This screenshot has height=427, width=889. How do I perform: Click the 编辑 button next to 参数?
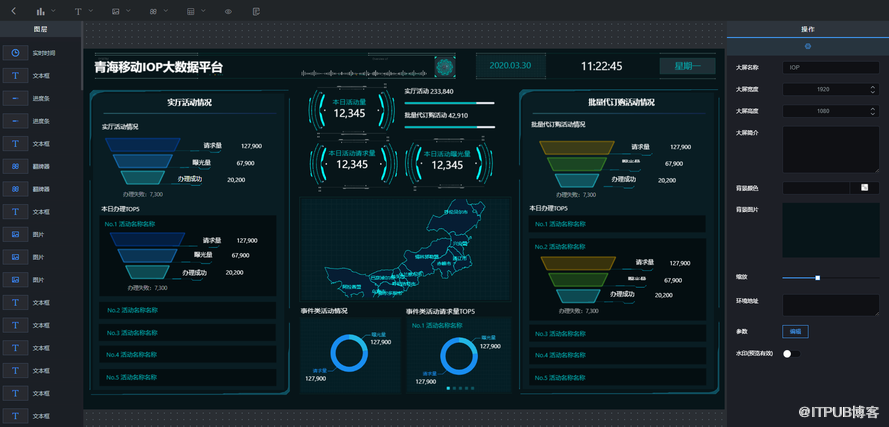coord(796,331)
